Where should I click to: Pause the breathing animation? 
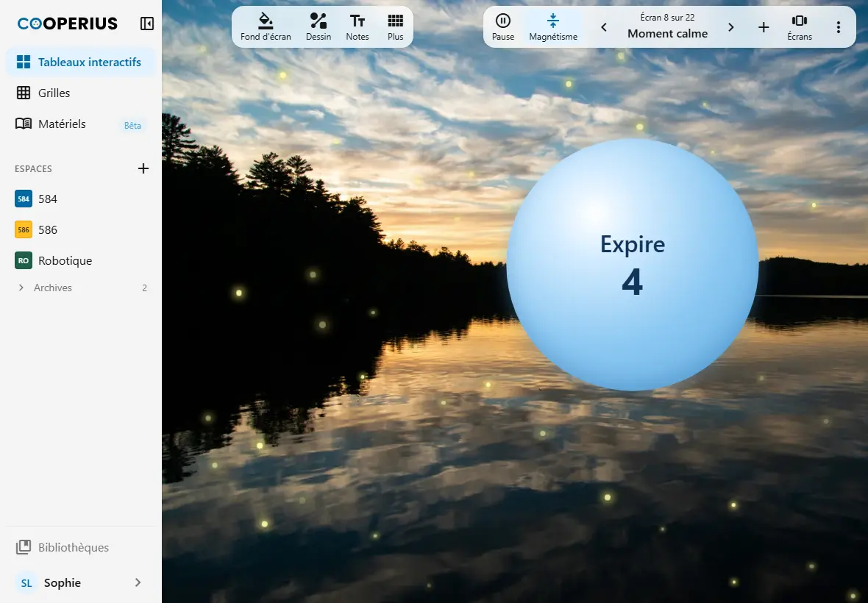tap(502, 27)
